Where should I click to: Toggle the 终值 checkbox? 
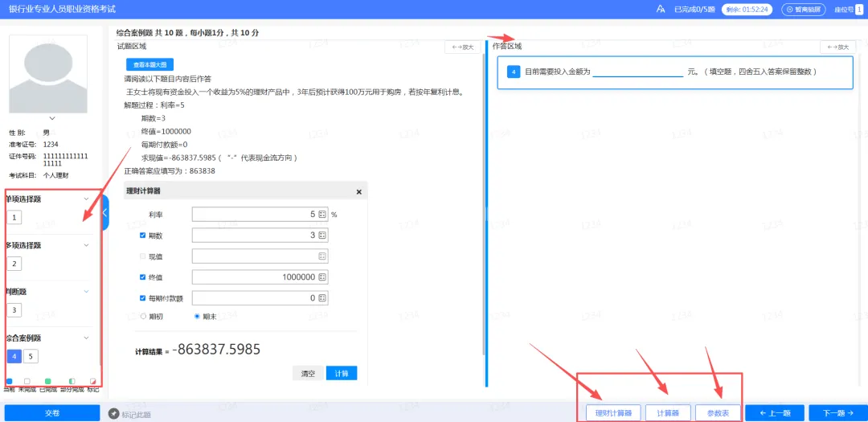[x=143, y=277]
